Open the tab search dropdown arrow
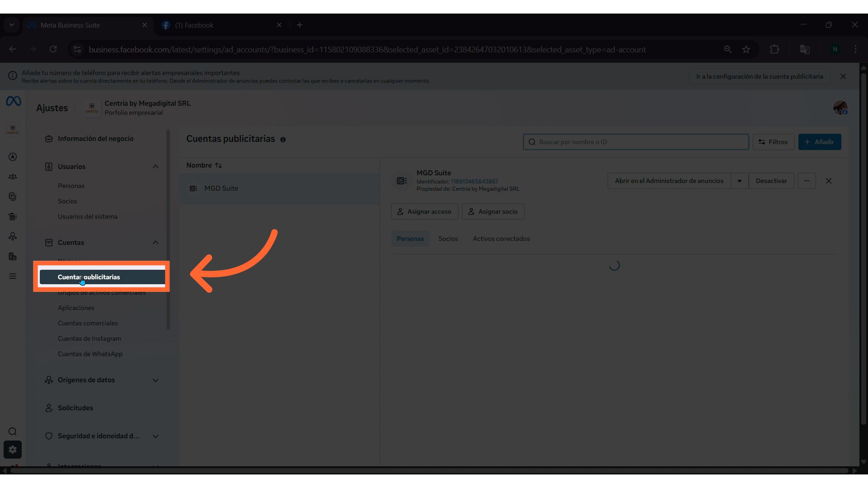The height and width of the screenshot is (488, 868). [11, 25]
